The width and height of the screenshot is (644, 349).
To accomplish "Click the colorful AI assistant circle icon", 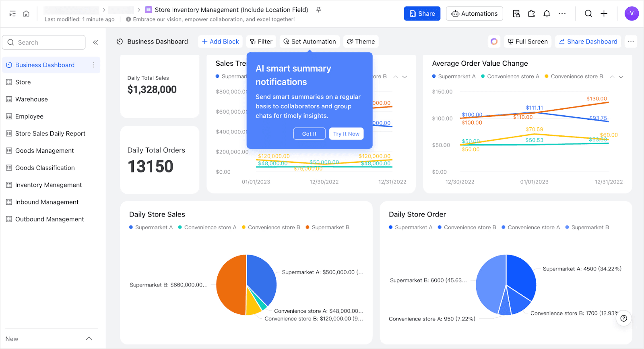I will point(494,42).
